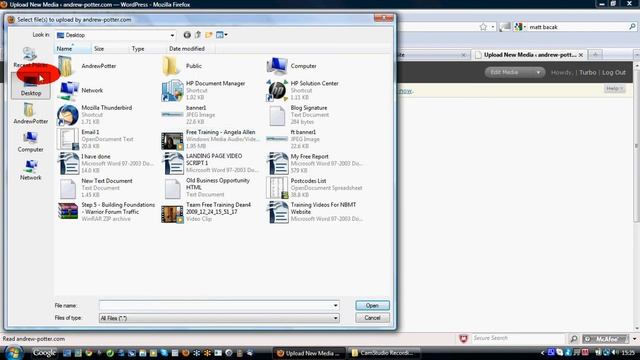Select Old Business Opportunity HTML file
The width and height of the screenshot is (640, 360).
172,188
